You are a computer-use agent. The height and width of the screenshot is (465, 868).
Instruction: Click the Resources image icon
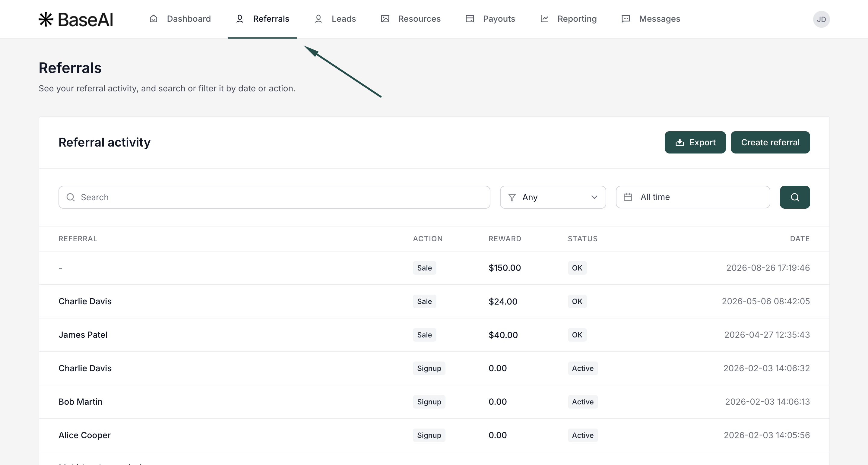pos(385,19)
